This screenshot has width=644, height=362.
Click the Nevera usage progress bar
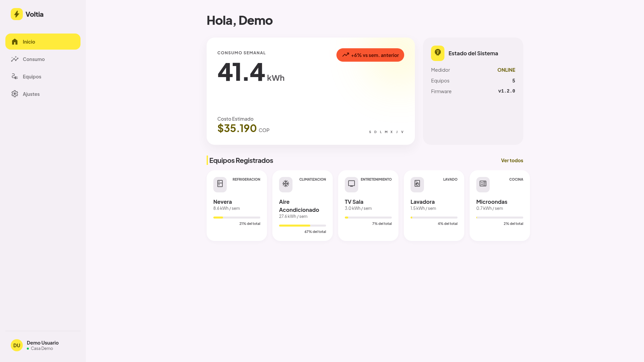point(237,218)
